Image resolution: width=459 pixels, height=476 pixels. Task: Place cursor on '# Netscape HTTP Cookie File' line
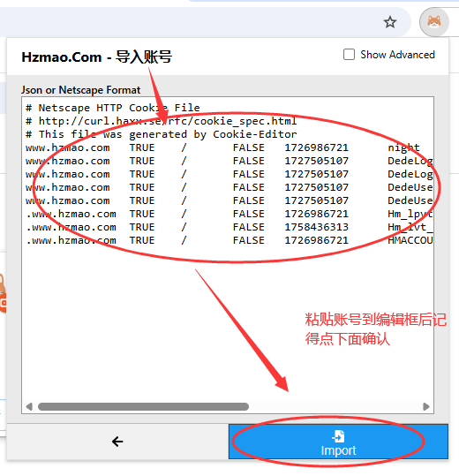coord(113,108)
